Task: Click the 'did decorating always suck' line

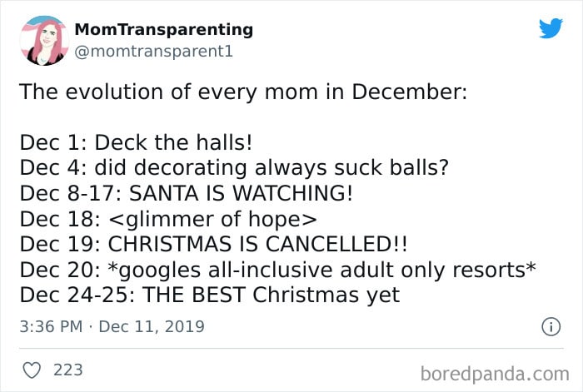Action: pos(234,167)
